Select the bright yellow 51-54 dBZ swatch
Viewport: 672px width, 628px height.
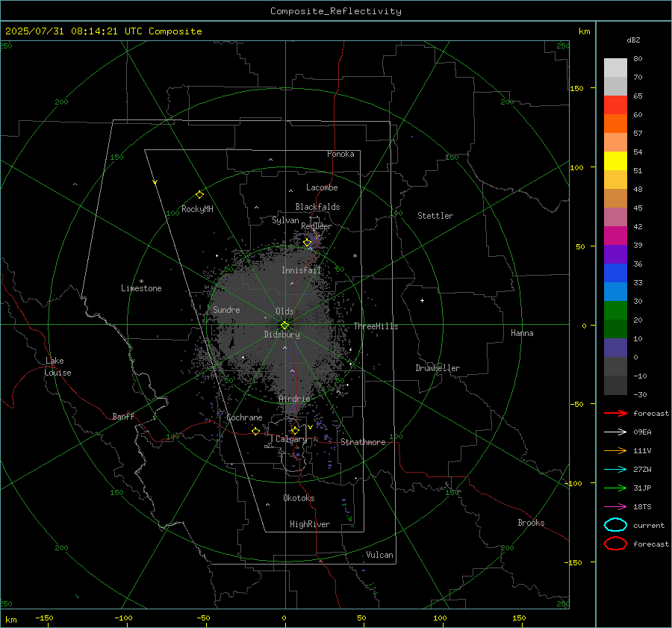click(615, 161)
